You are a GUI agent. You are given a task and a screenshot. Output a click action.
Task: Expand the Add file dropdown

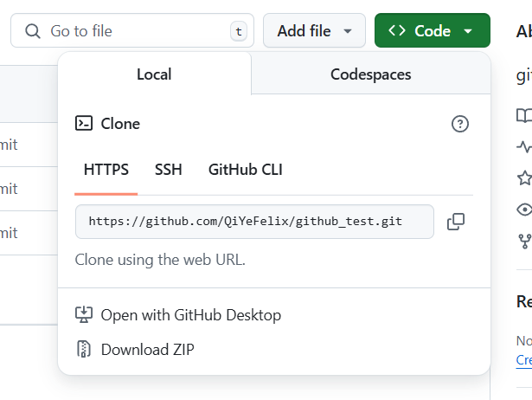314,30
